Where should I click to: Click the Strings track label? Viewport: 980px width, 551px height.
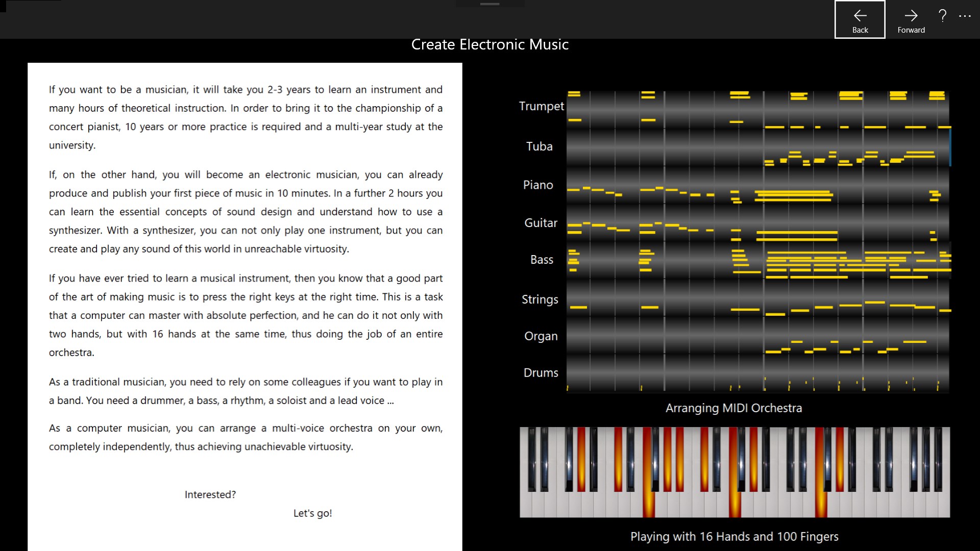pyautogui.click(x=540, y=299)
